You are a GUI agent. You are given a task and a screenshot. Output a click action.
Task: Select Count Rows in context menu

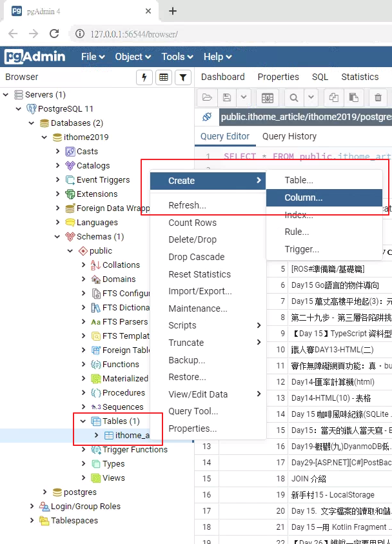(x=208, y=223)
